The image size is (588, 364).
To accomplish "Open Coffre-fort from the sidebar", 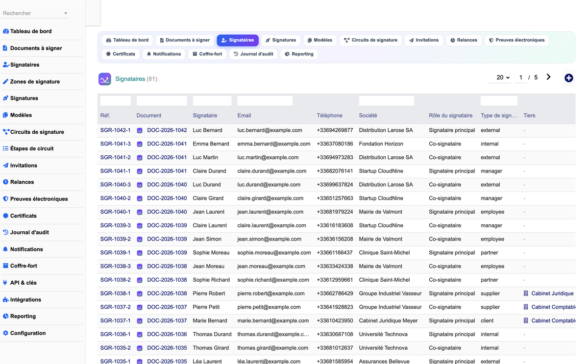I will coord(20,266).
